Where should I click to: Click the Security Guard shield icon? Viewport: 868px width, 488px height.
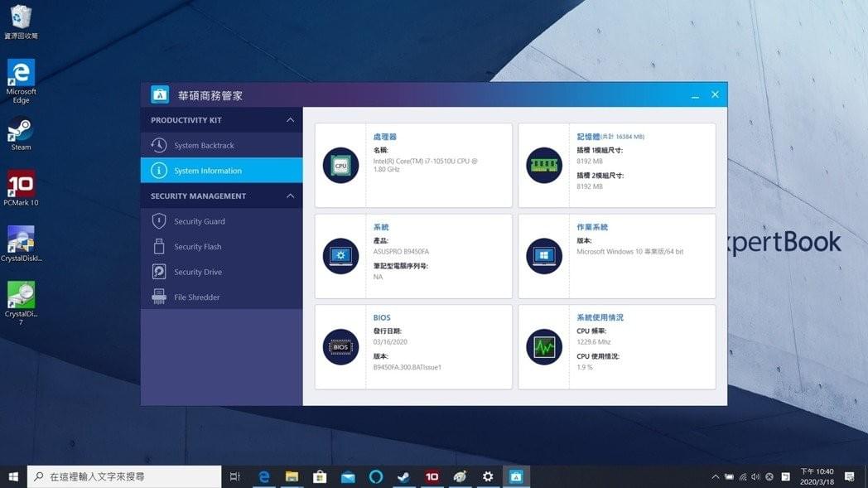click(x=159, y=221)
